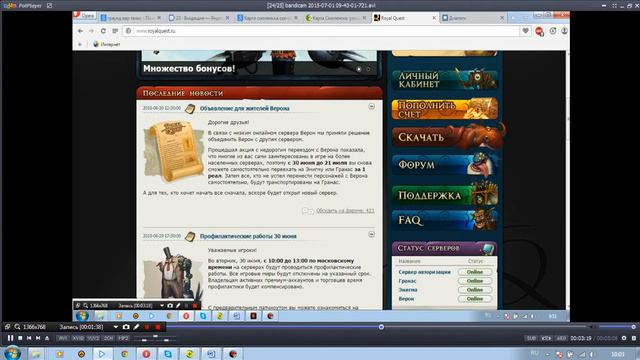Open the news link Профилактические работы 30 июня
Screen dimensions: 640x360
pyautogui.click(x=248, y=236)
